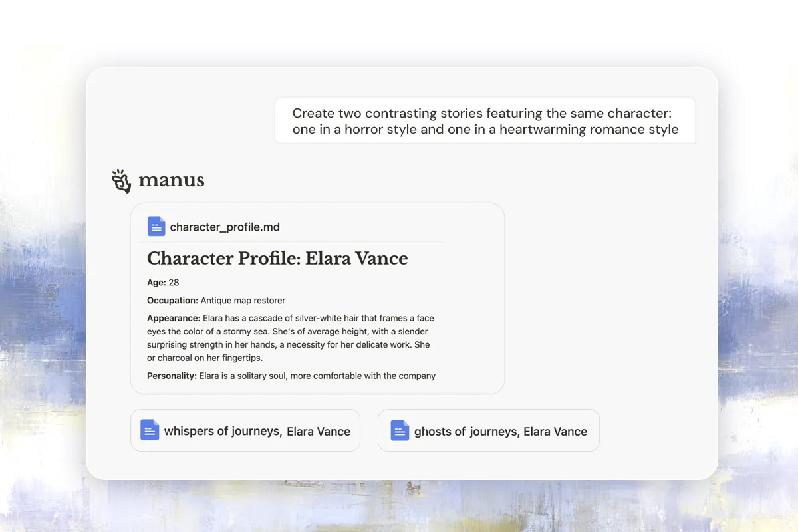Click the "Character Profile: Elara Vance" heading

tap(277, 259)
